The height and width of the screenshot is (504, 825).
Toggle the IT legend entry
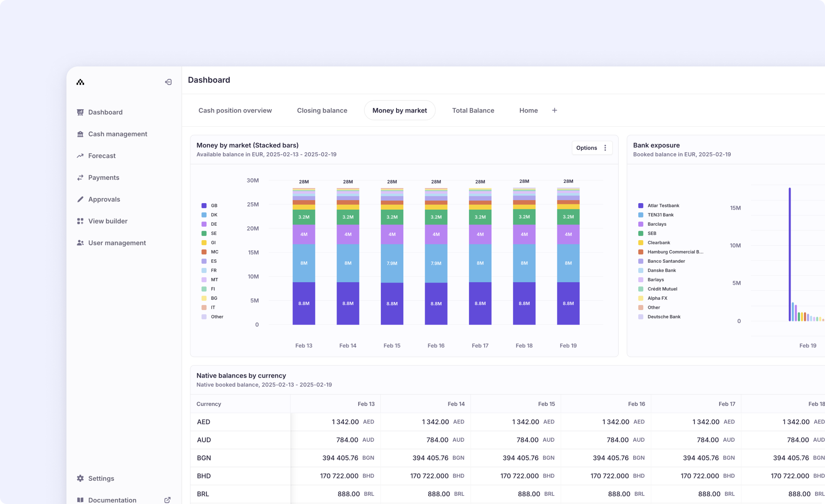pyautogui.click(x=208, y=307)
